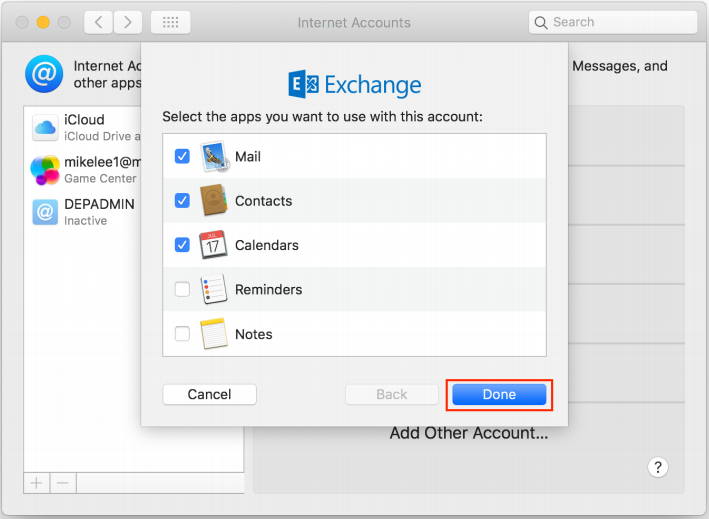Uncheck the Contacts checkbox
Viewport: 709px width, 519px height.
pos(182,200)
